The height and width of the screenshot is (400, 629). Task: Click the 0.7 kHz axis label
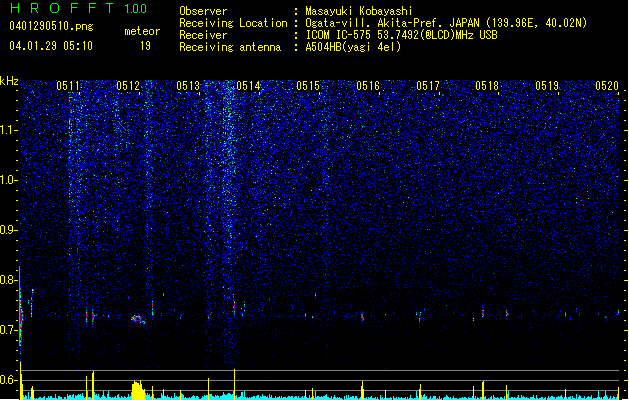[8, 330]
